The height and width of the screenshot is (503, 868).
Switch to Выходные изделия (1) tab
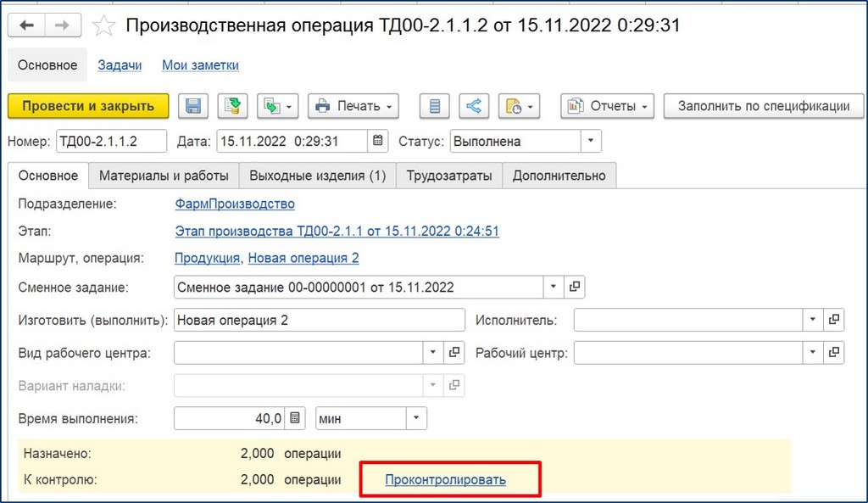point(318,176)
